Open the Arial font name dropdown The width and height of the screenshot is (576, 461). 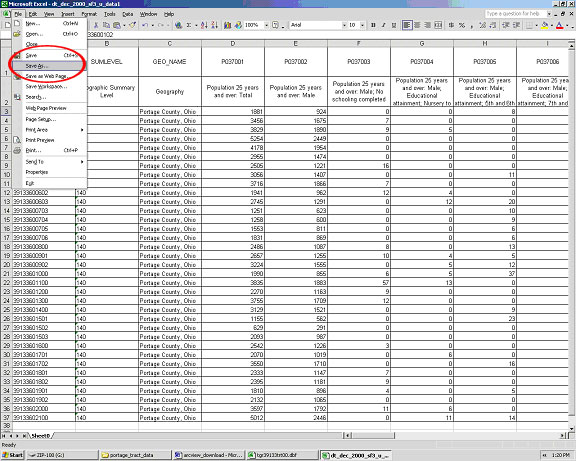[x=344, y=25]
